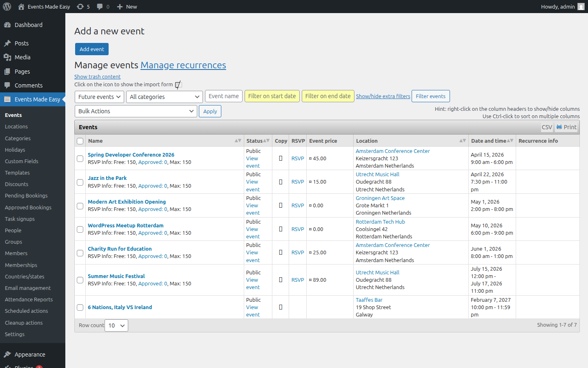Click the import form icon
This screenshot has height=368, width=588.
coord(178,85)
